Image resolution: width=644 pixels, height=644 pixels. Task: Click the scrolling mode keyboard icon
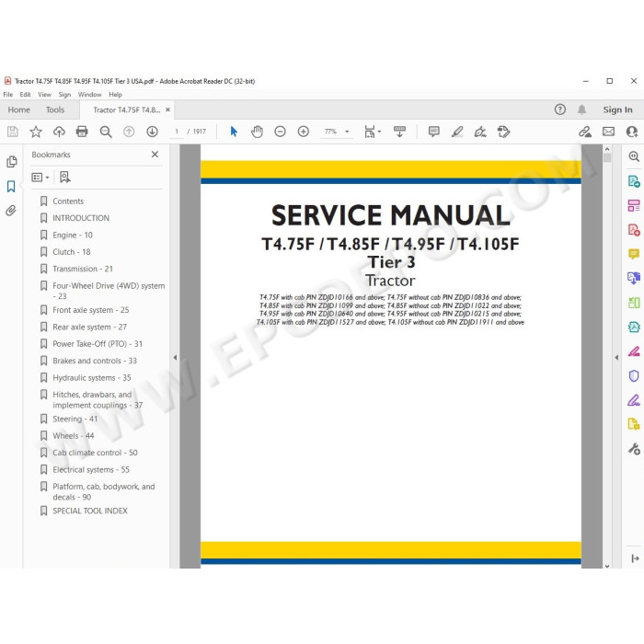tap(399, 132)
